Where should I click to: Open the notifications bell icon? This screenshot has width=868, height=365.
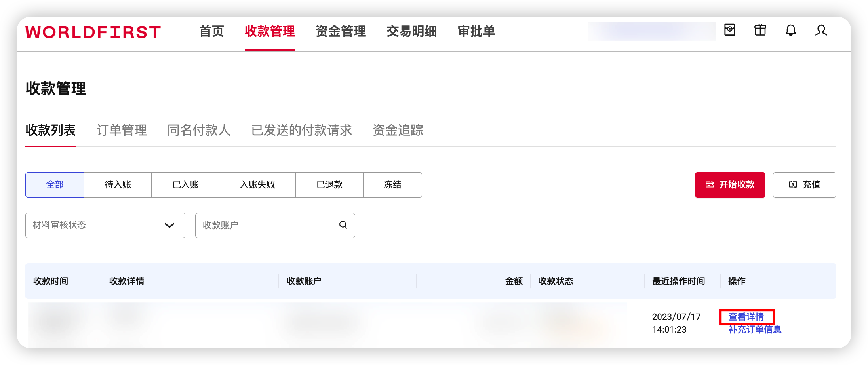790,30
